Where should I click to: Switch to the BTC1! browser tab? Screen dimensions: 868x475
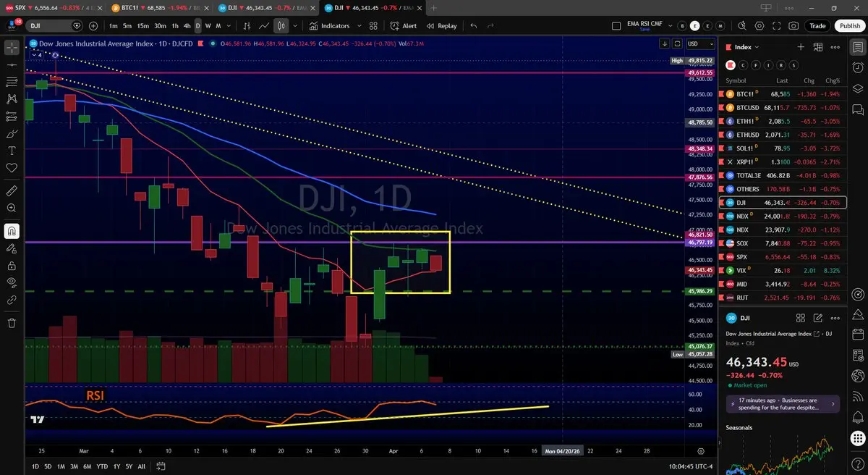160,7
